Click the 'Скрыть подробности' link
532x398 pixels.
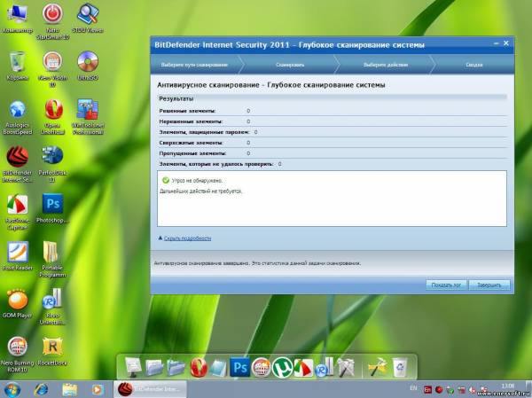(188, 238)
